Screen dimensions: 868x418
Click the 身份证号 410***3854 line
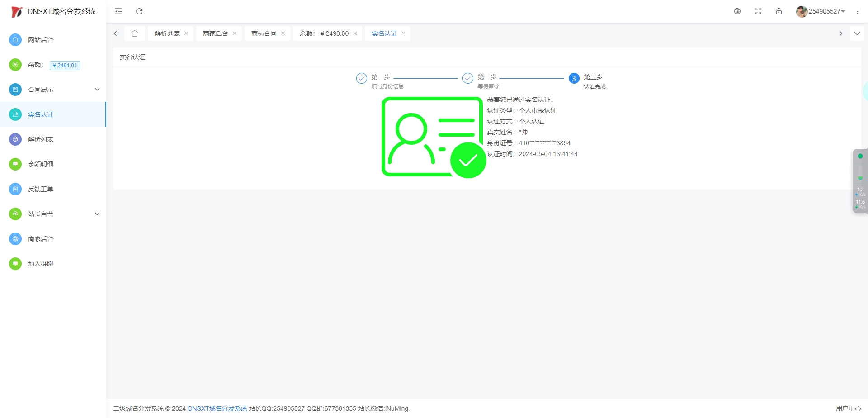(528, 143)
